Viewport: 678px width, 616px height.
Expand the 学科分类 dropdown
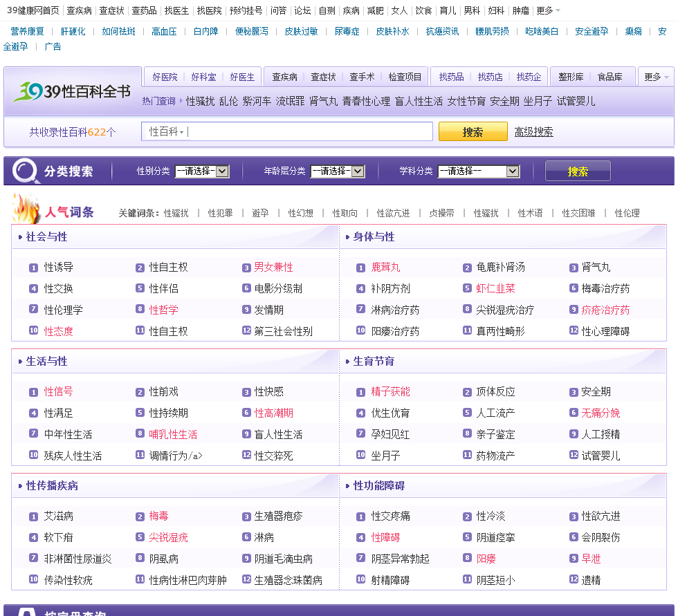click(x=478, y=171)
